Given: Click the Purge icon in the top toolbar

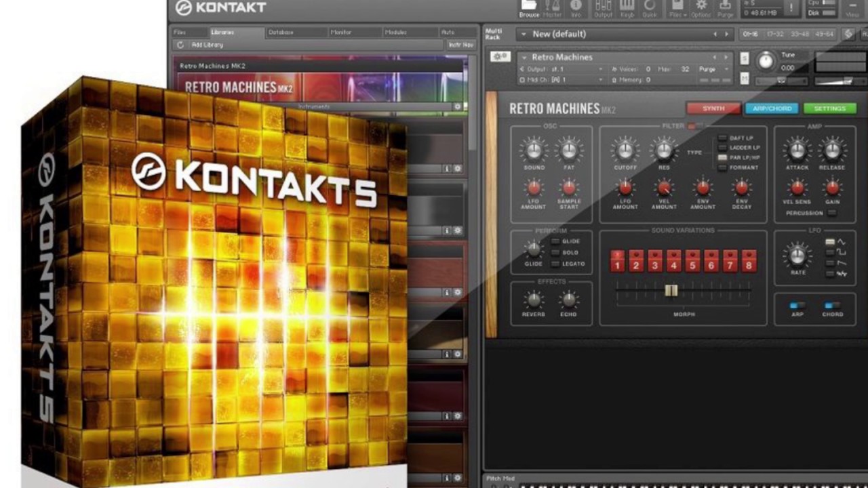Looking at the screenshot, I should 725,7.
